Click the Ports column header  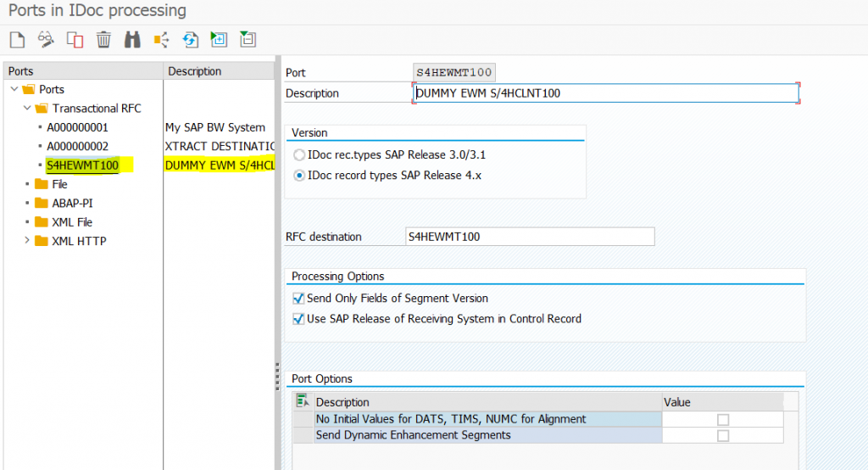(83, 71)
